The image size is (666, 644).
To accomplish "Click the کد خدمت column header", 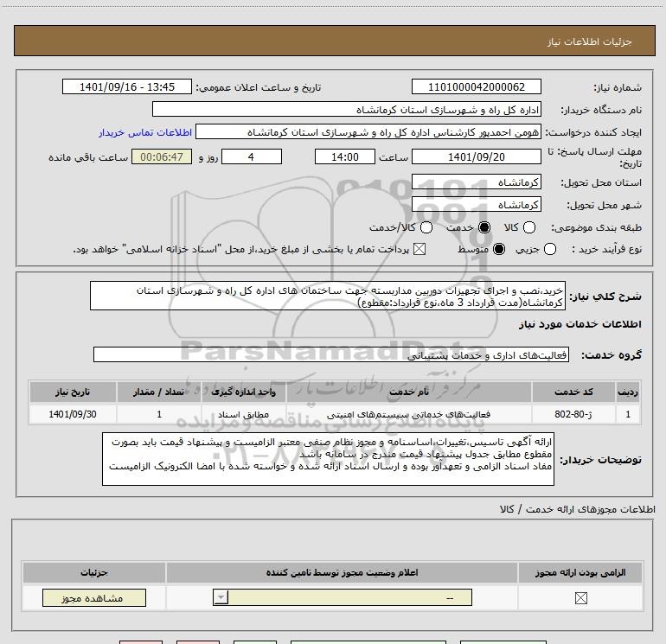I will click(x=573, y=392).
